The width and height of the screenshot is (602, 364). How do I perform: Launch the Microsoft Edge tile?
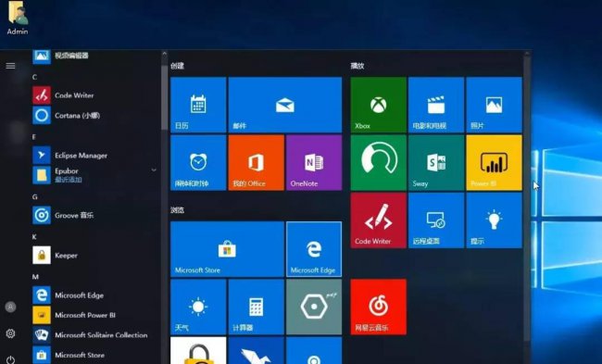[314, 249]
